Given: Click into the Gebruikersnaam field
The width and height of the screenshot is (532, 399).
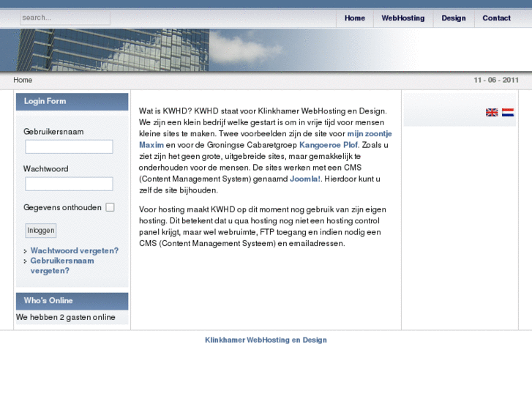Looking at the screenshot, I should coord(69,146).
